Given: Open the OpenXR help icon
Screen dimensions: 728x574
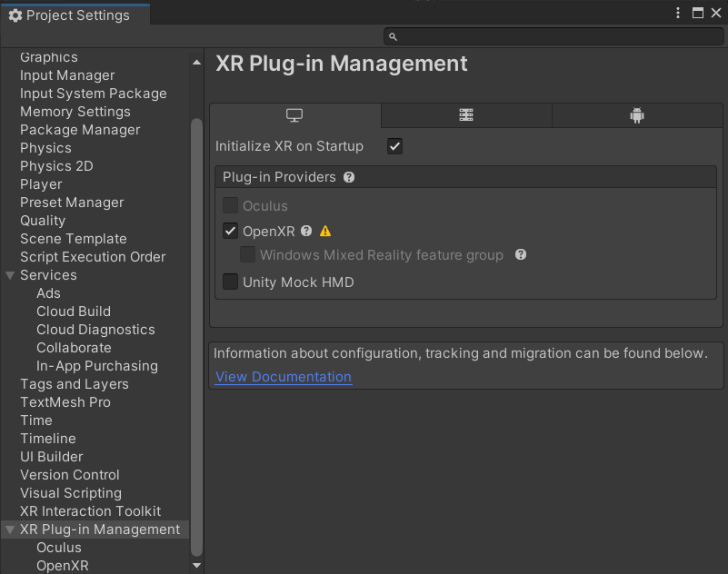Looking at the screenshot, I should (306, 231).
